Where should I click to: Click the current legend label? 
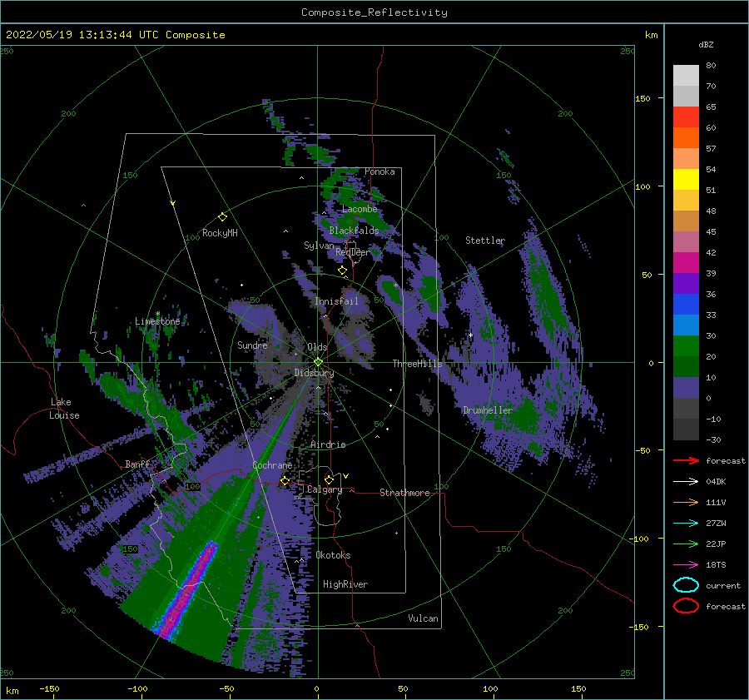(723, 585)
